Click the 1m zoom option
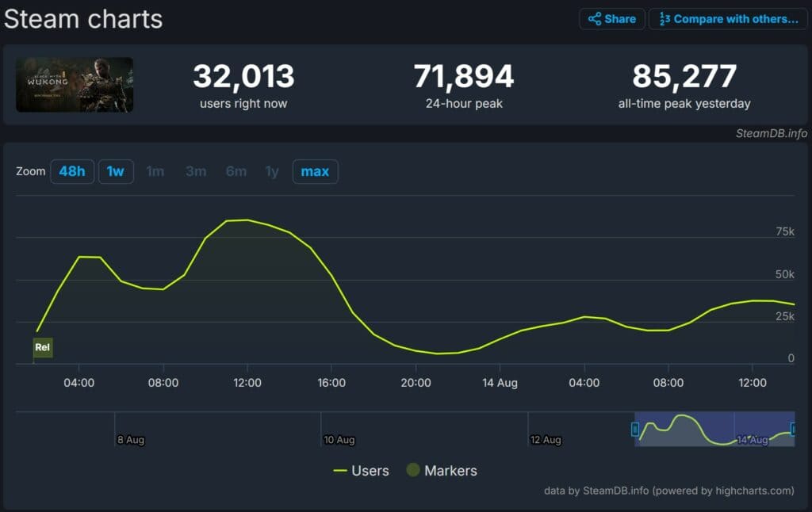The height and width of the screenshot is (512, 812). (x=155, y=171)
